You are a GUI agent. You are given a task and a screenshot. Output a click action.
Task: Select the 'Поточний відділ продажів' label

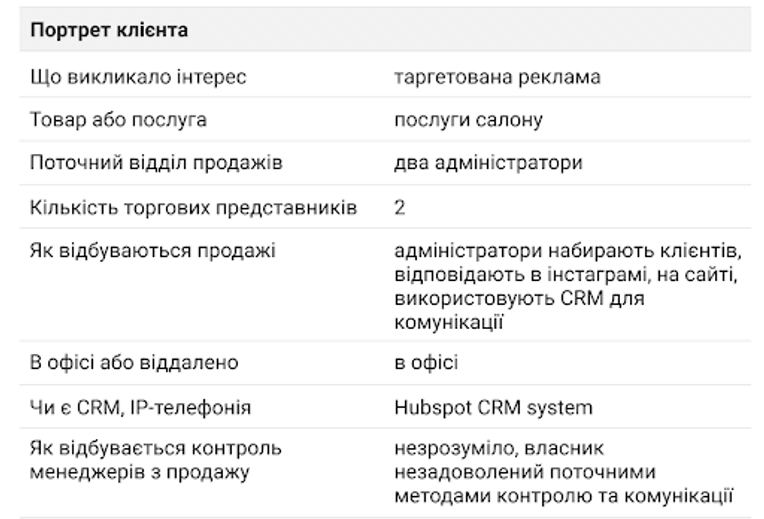click(156, 163)
